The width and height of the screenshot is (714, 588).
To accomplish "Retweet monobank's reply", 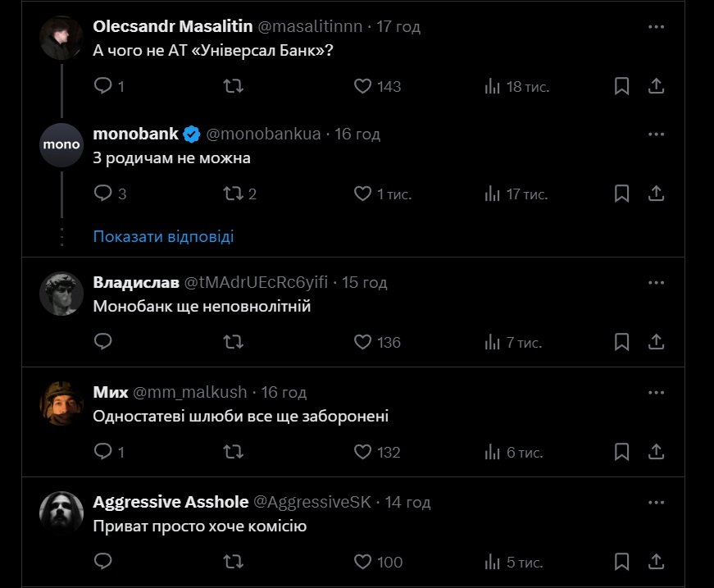I will (233, 194).
